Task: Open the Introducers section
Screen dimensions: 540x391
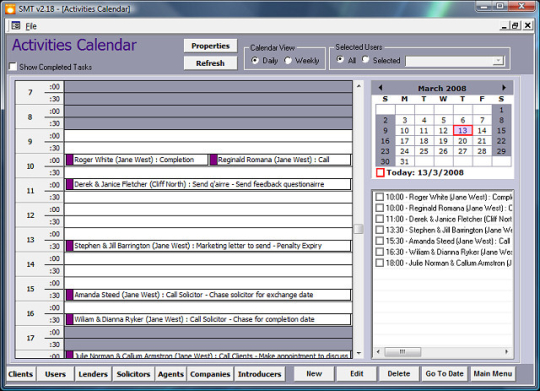Action: [260, 374]
